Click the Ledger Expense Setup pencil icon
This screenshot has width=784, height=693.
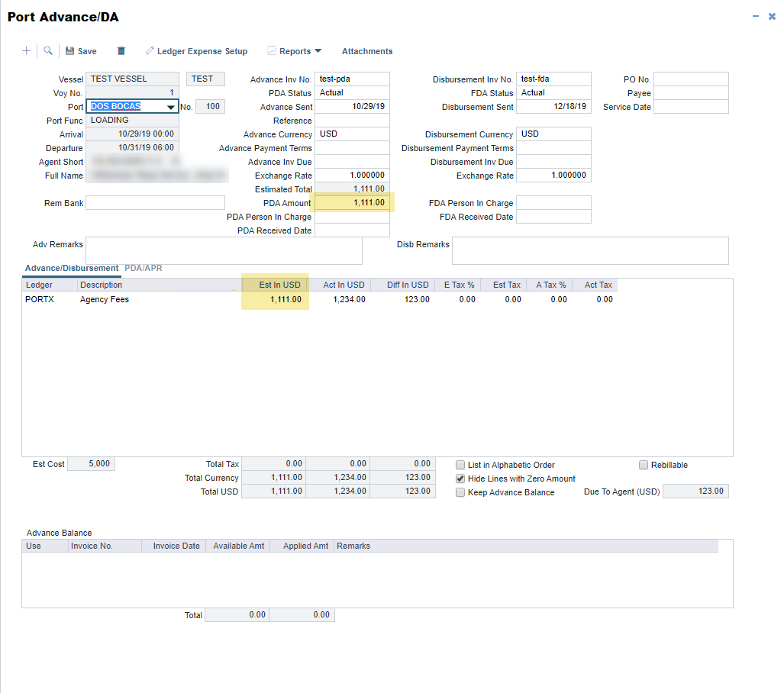150,51
